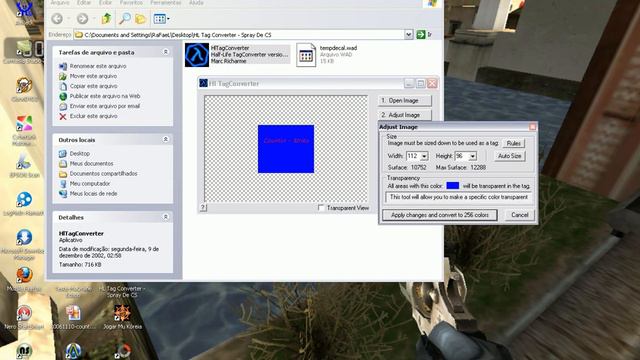Toggle the Folders pane toolbar icon

pos(140,18)
